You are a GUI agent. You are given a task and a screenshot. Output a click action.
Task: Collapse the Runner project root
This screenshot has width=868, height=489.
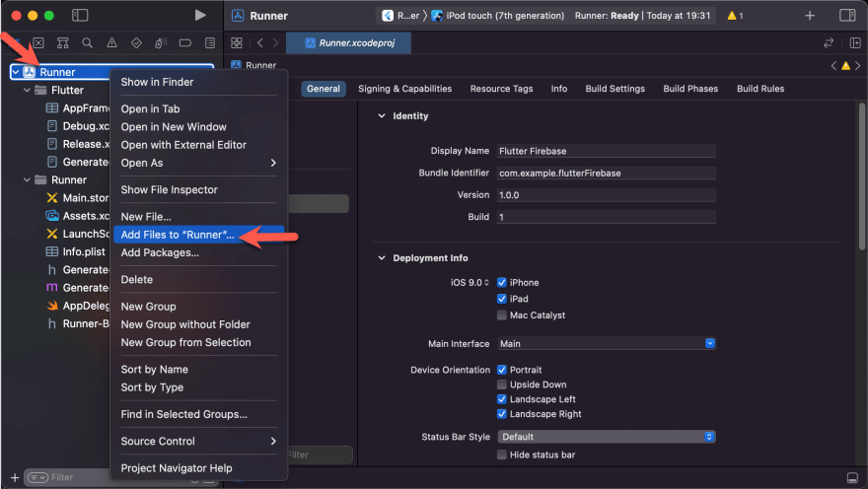(16, 72)
